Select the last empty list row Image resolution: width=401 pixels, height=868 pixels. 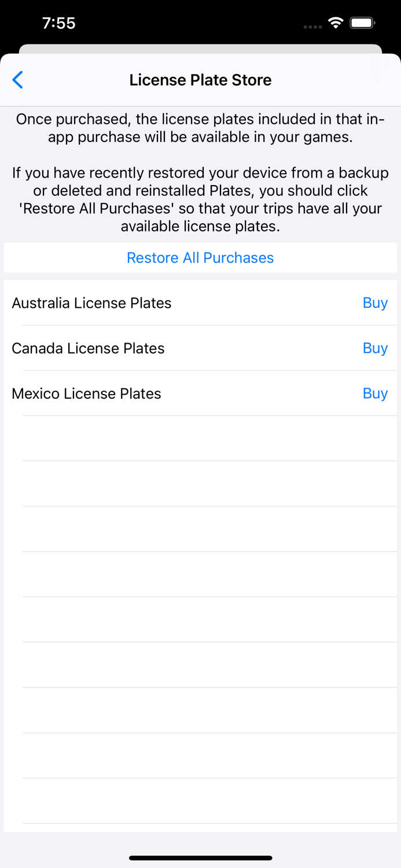[200, 803]
